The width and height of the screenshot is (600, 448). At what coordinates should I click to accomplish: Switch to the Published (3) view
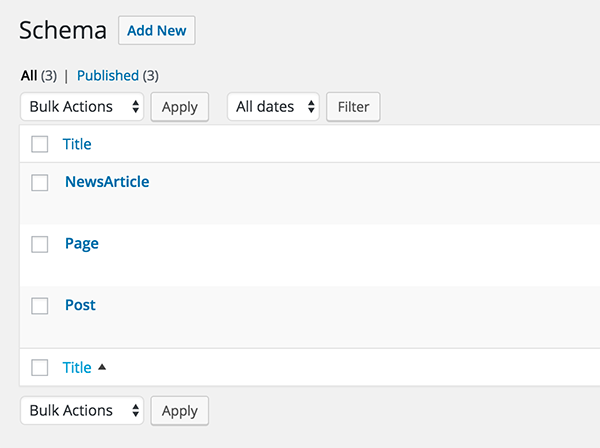108,75
